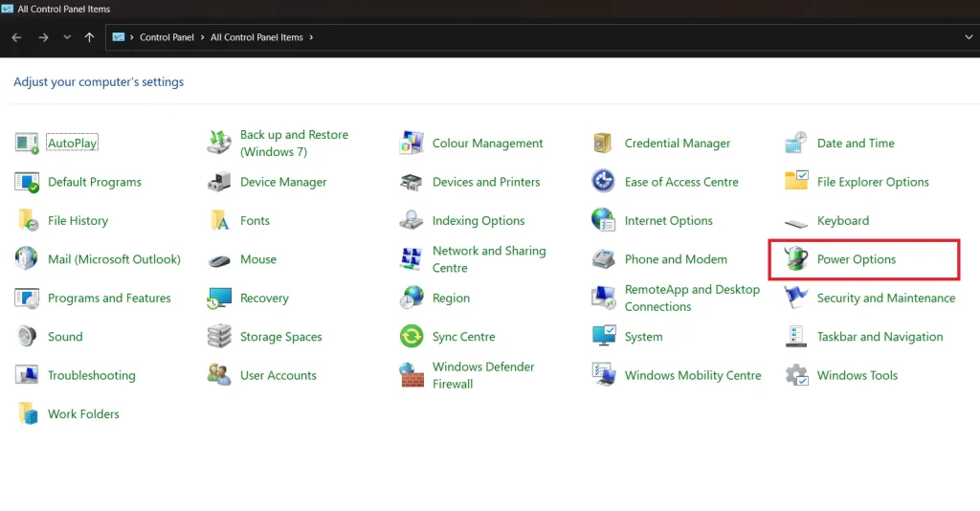Open the Windows Tools link
The width and height of the screenshot is (980, 511).
[857, 375]
